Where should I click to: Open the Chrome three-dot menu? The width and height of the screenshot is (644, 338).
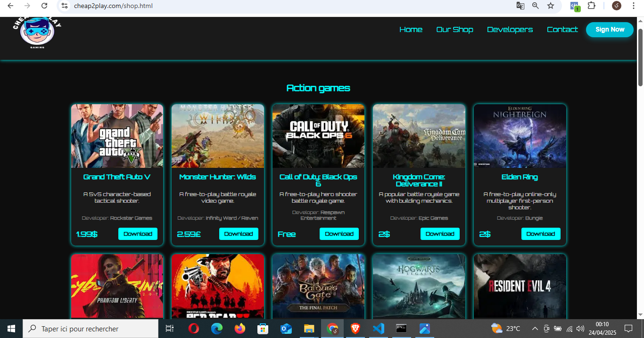point(633,6)
